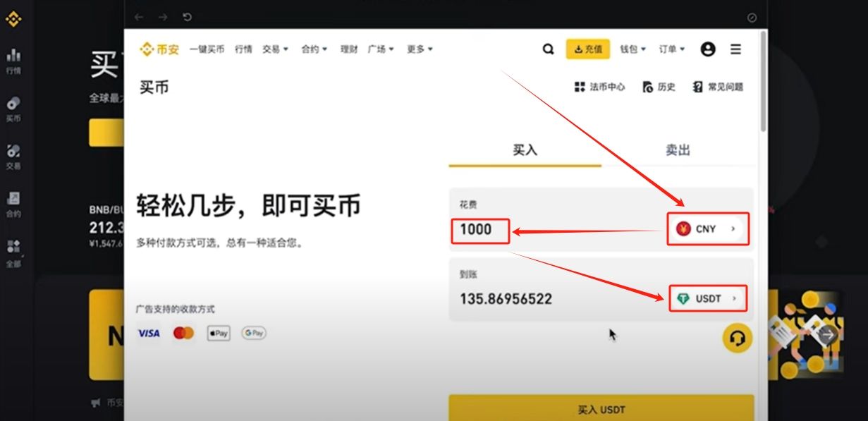Expand the 钱包 wallet dropdown
The height and width of the screenshot is (421, 868).
pos(633,49)
